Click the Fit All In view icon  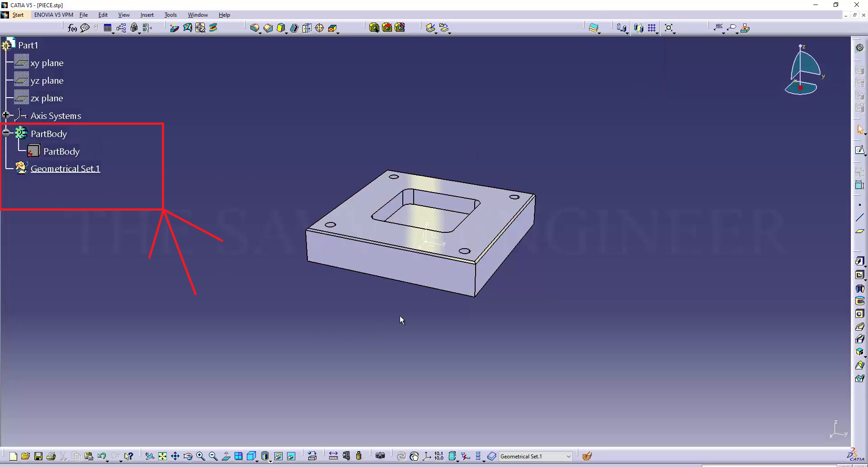coord(162,456)
